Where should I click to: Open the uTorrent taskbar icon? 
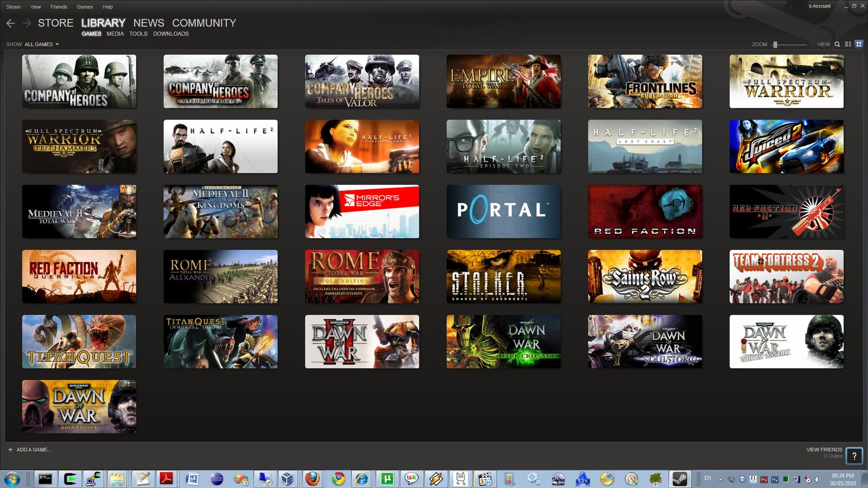387,479
